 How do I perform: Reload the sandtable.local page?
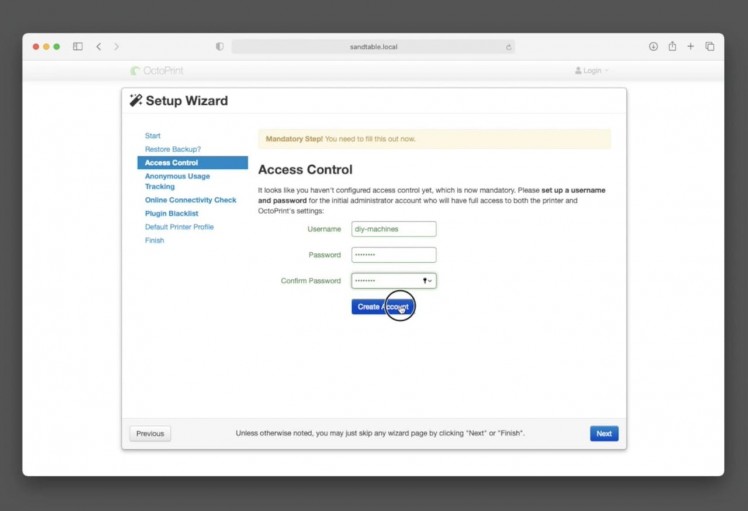coord(509,47)
